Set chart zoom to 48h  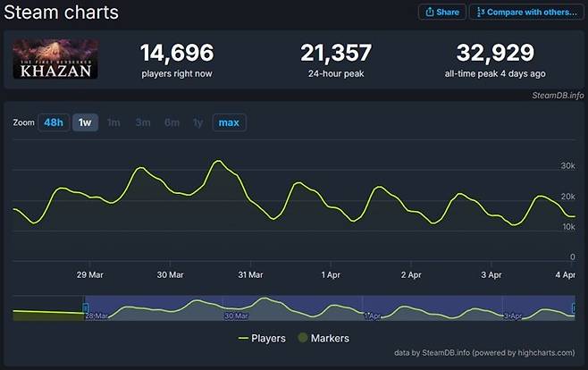point(53,122)
